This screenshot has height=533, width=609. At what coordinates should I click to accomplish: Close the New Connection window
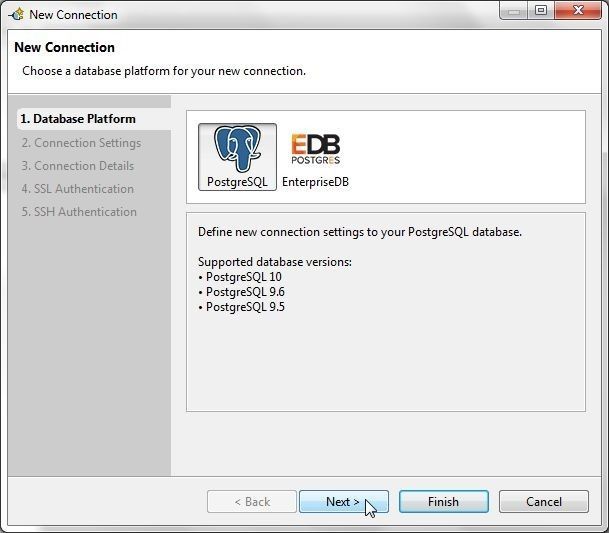coord(578,10)
